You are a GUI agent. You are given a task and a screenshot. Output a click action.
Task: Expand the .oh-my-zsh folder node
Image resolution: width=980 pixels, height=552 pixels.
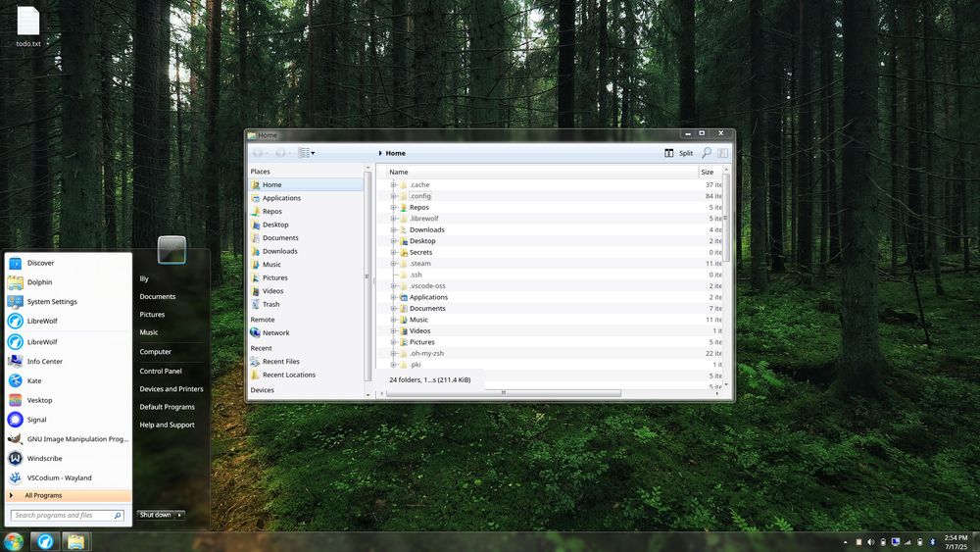click(394, 354)
